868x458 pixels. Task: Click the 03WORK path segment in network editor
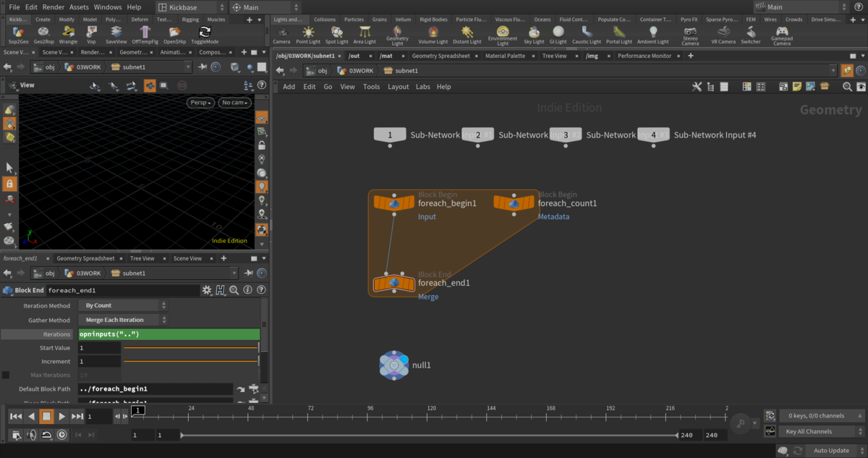(355, 70)
